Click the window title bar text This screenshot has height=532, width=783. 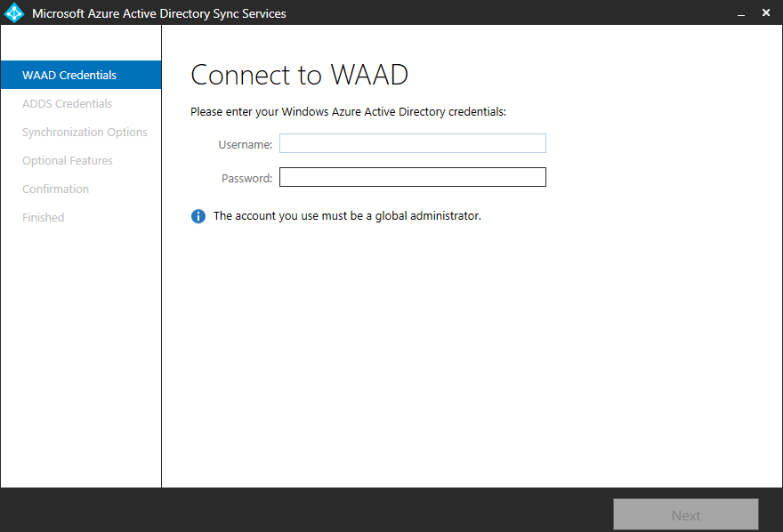[159, 13]
